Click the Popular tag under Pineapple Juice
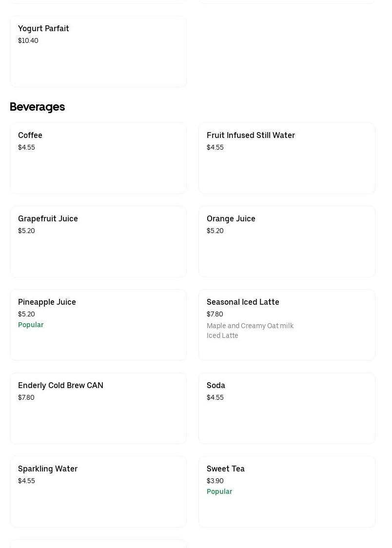The width and height of the screenshot is (392, 548). pos(31,325)
